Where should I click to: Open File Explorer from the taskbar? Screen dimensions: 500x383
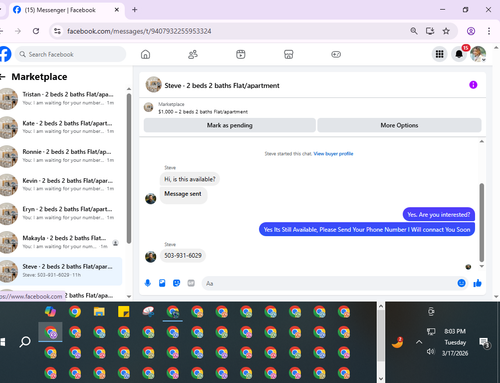pyautogui.click(x=99, y=312)
